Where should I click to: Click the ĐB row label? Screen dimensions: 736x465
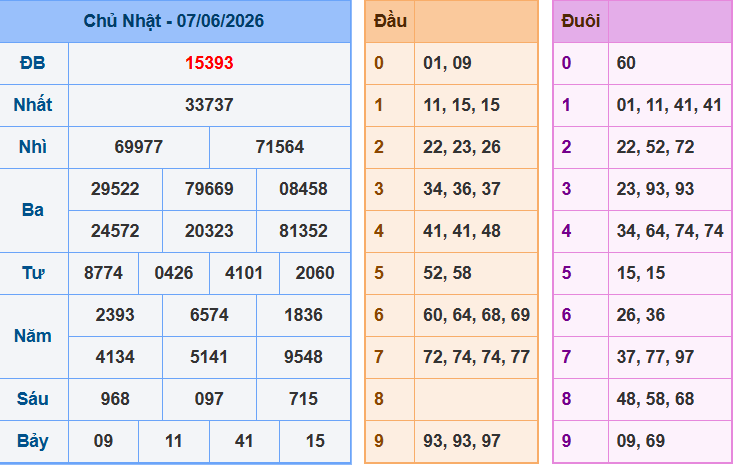[32, 63]
